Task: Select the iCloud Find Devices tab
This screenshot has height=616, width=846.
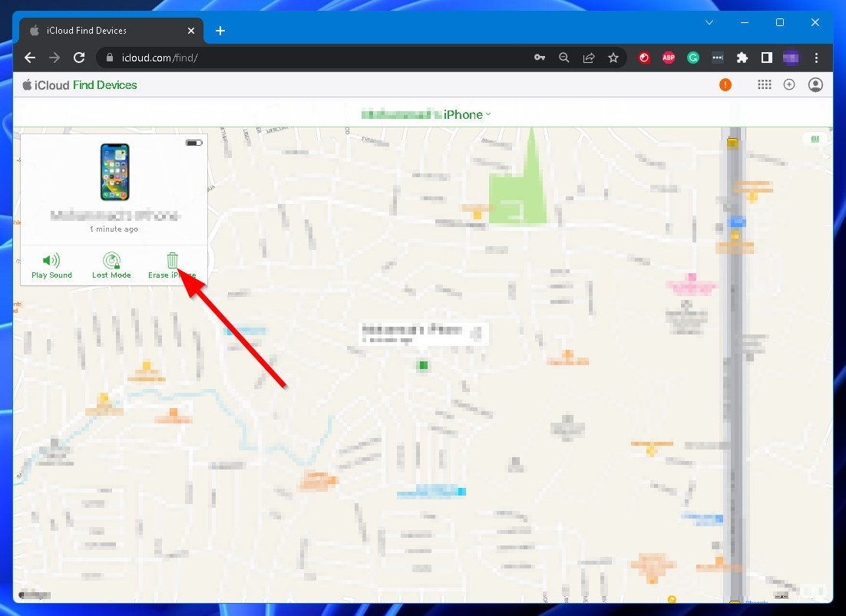Action: pyautogui.click(x=111, y=31)
